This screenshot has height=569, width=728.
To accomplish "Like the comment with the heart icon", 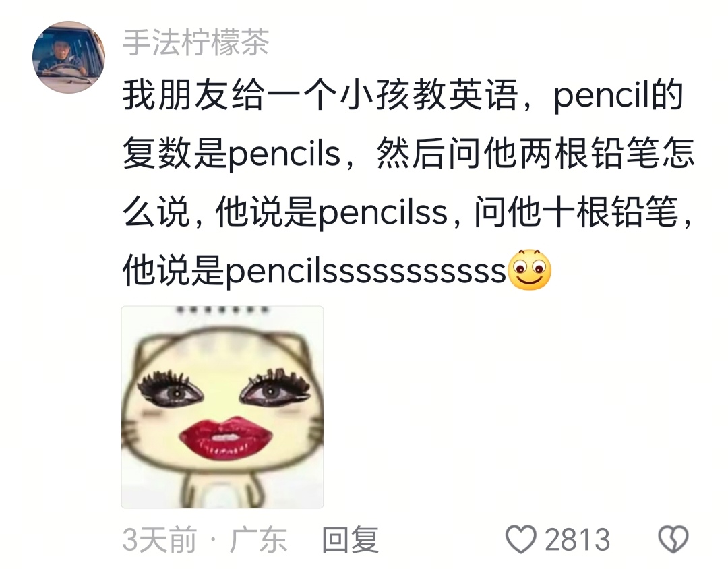I will pos(520,539).
